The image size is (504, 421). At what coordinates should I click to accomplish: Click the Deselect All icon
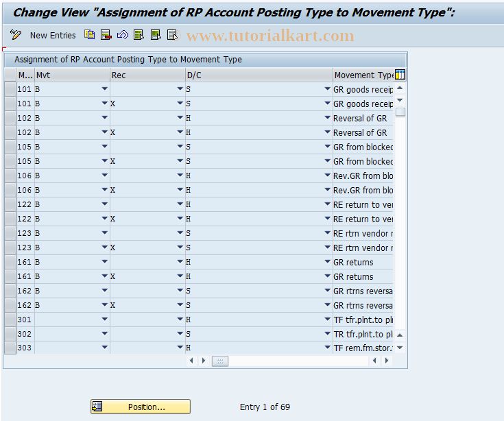coord(173,35)
